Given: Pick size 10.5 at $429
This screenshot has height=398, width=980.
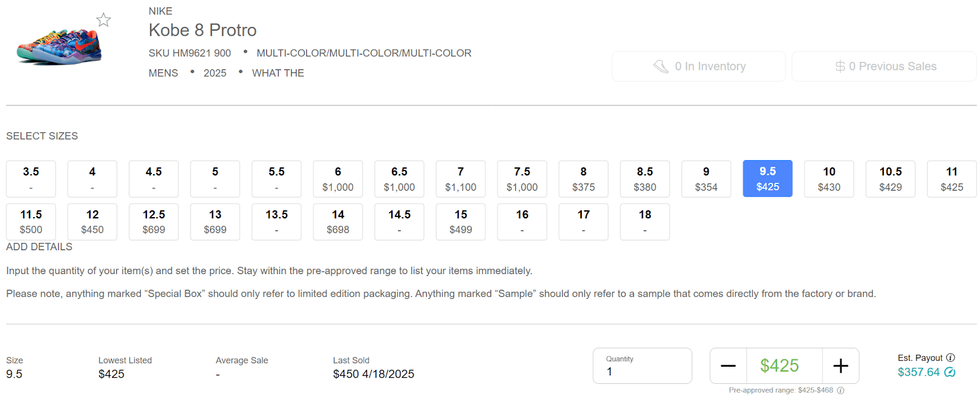Looking at the screenshot, I should click(891, 179).
